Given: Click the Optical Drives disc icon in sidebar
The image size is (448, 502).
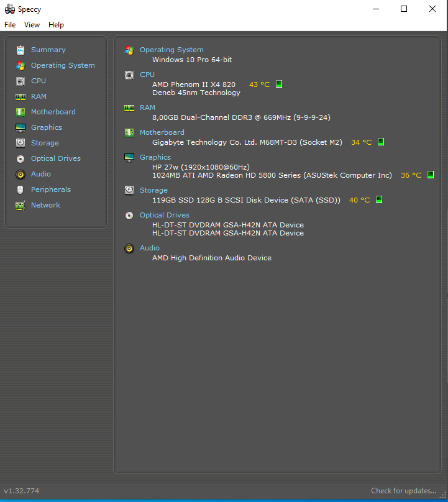Looking at the screenshot, I should 21,159.
